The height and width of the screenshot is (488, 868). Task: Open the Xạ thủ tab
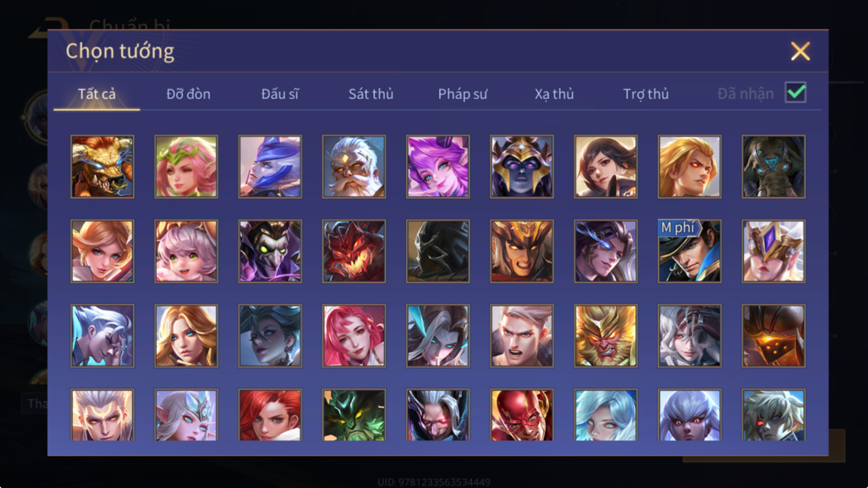554,94
